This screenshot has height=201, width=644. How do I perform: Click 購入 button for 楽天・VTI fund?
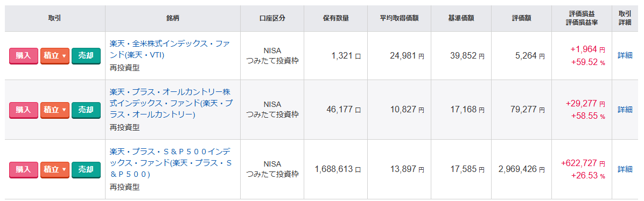[x=23, y=56]
